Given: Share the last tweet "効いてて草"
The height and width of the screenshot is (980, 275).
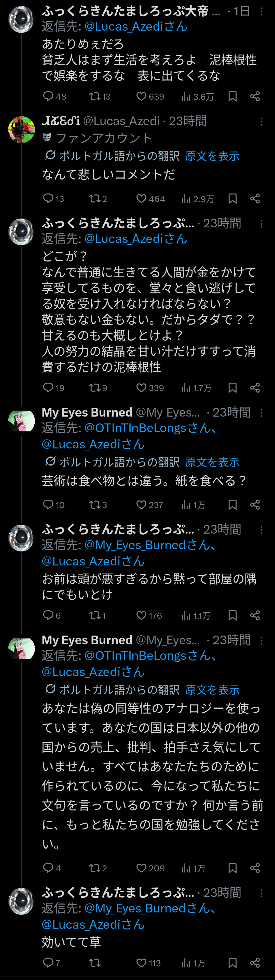Looking at the screenshot, I should 255,963.
